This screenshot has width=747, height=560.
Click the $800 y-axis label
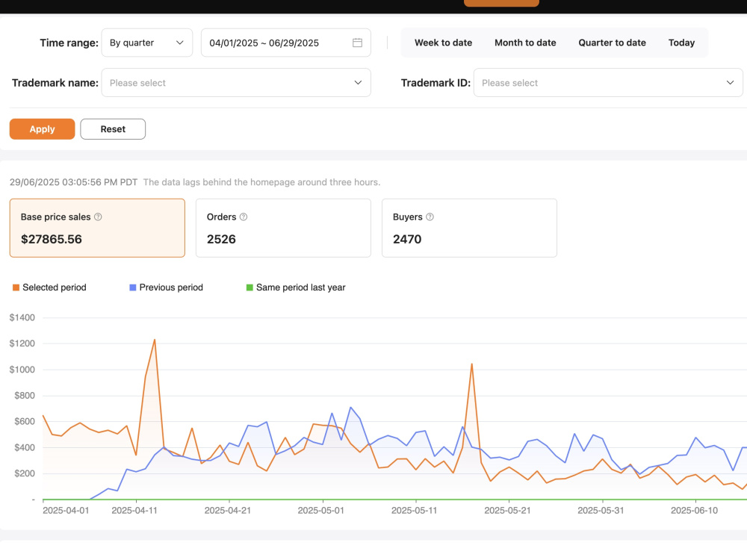click(x=25, y=395)
